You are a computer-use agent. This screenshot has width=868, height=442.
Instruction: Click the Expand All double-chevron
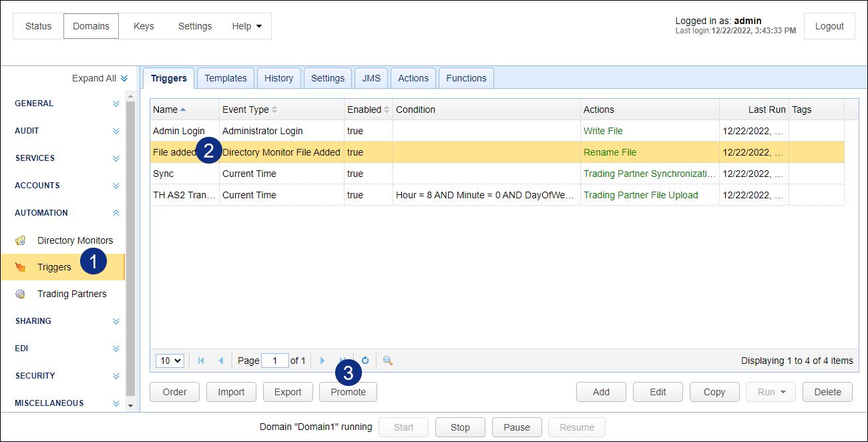(x=124, y=78)
